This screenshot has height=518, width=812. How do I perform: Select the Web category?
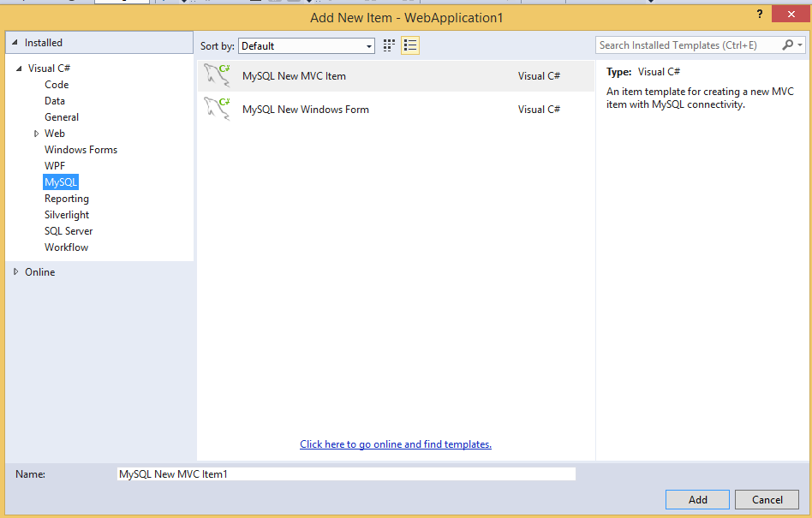point(54,134)
